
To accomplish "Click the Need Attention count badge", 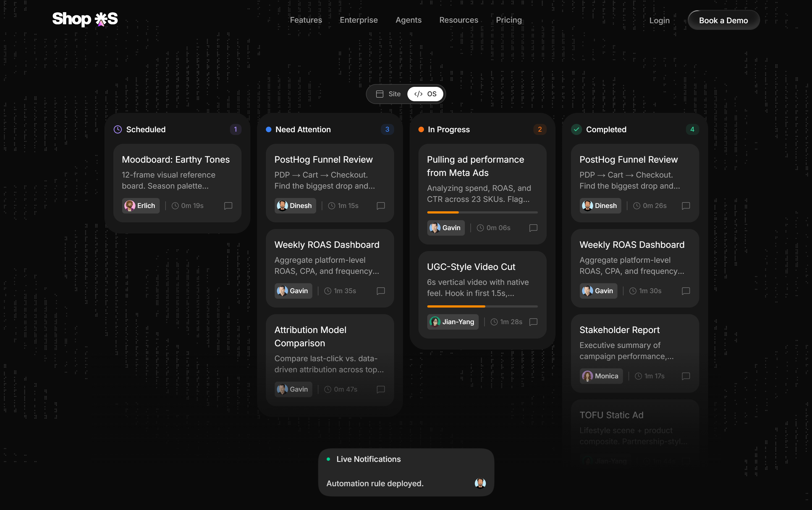I will coord(387,129).
